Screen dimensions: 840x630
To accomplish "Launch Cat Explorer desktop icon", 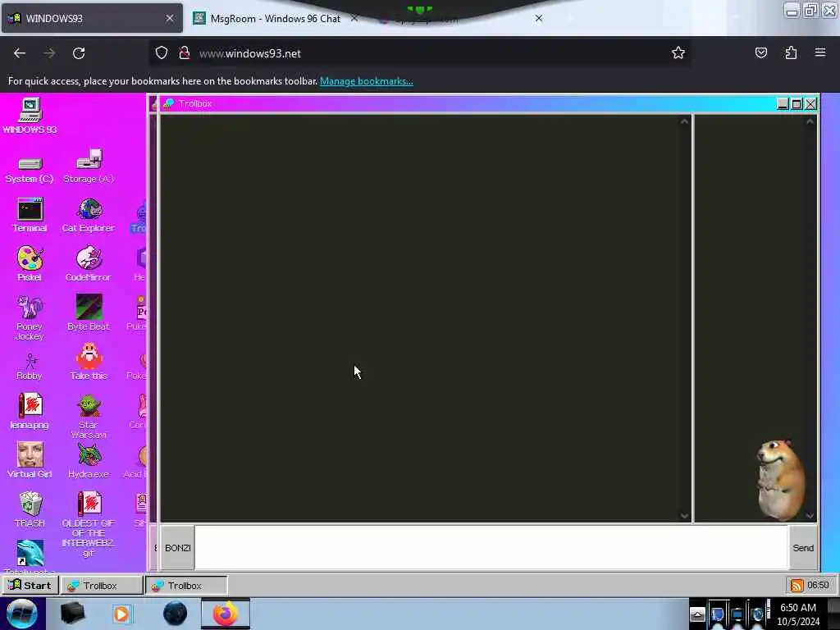I will click(x=89, y=216).
